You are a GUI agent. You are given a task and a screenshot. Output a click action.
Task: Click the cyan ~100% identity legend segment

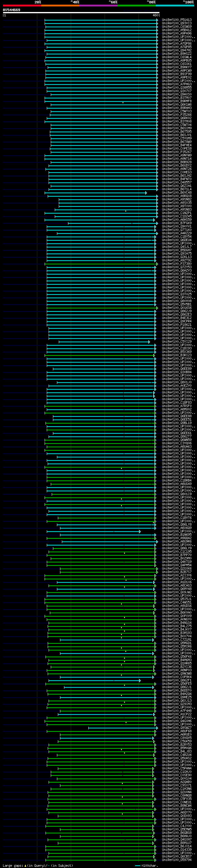tap(175, 6)
